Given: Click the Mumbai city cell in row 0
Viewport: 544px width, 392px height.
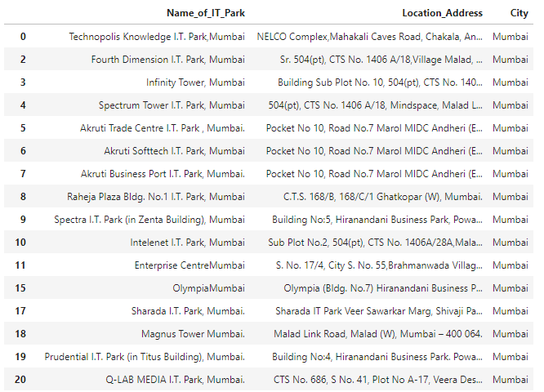Looking at the screenshot, I should 511,37.
